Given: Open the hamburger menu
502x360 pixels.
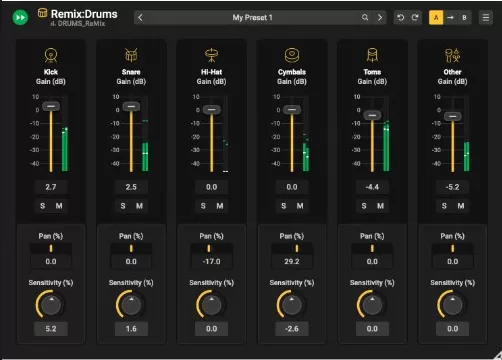Looking at the screenshot, I should 486,18.
